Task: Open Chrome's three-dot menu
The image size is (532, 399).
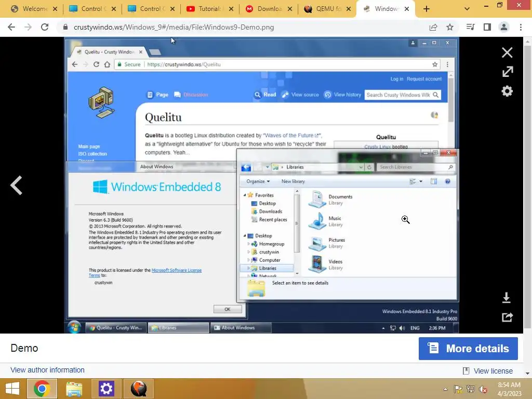Action: tap(521, 27)
